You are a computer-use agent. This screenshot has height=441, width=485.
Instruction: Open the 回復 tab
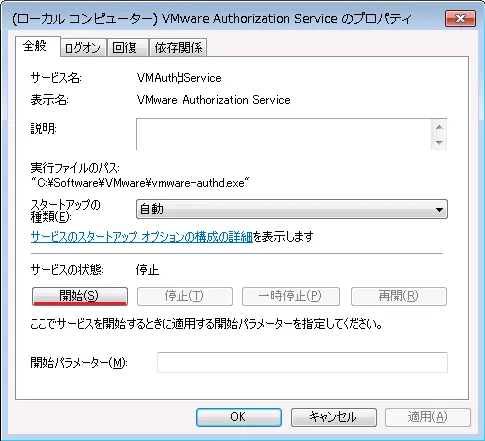(x=127, y=48)
